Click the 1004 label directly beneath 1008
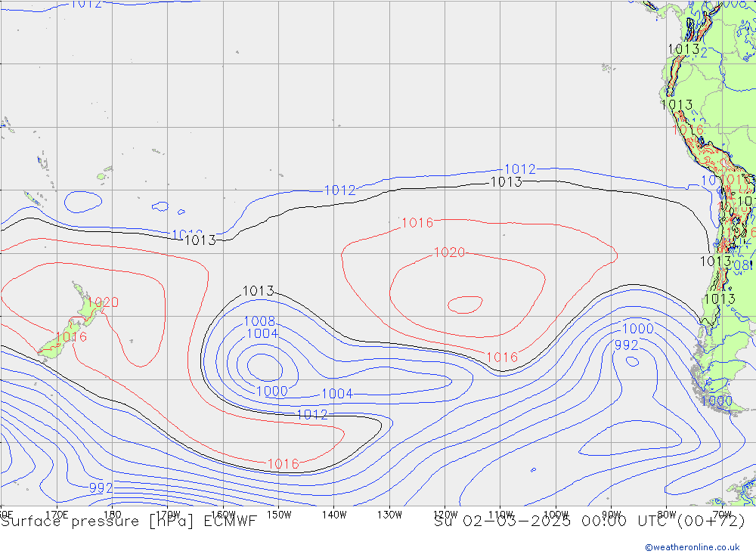Image resolution: width=756 pixels, height=554 pixels. pyautogui.click(x=262, y=333)
